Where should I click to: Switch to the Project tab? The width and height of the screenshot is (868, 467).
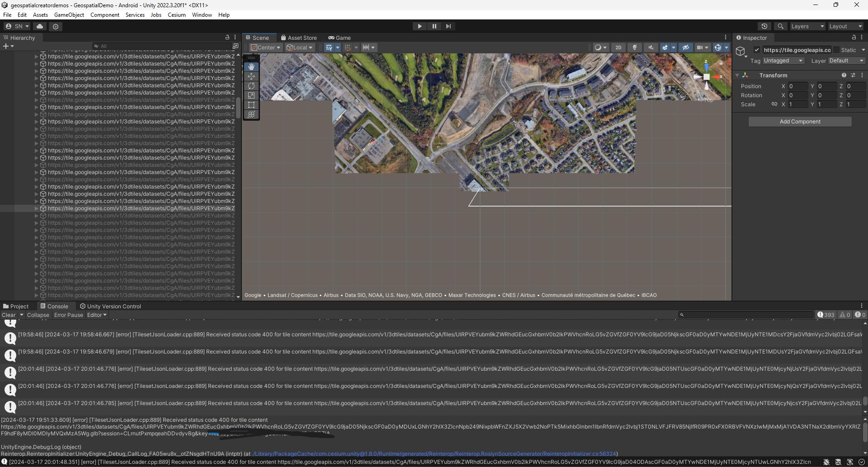coord(16,306)
